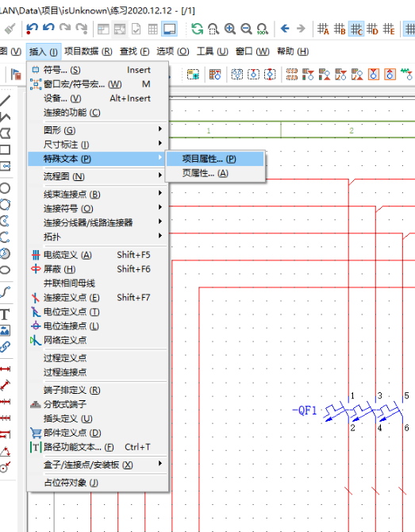Screen dimensions: 415x532
Task: Go back with the blue left arrow
Action: click(x=285, y=29)
